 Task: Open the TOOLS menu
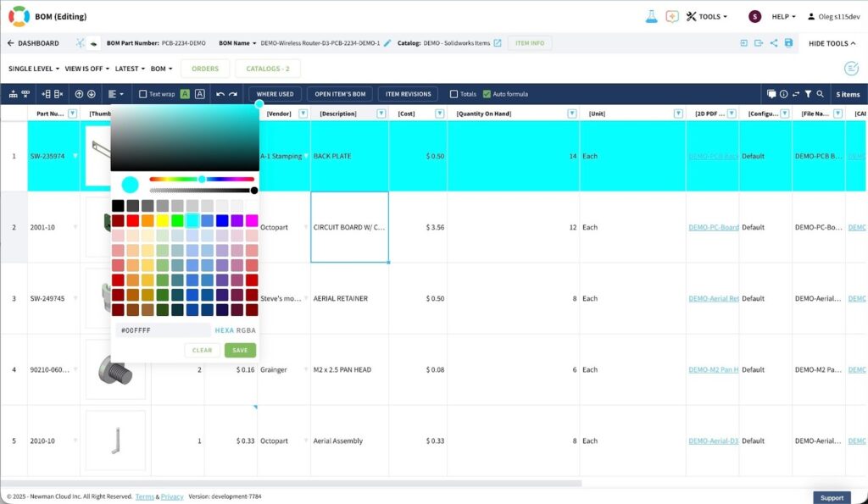(706, 16)
